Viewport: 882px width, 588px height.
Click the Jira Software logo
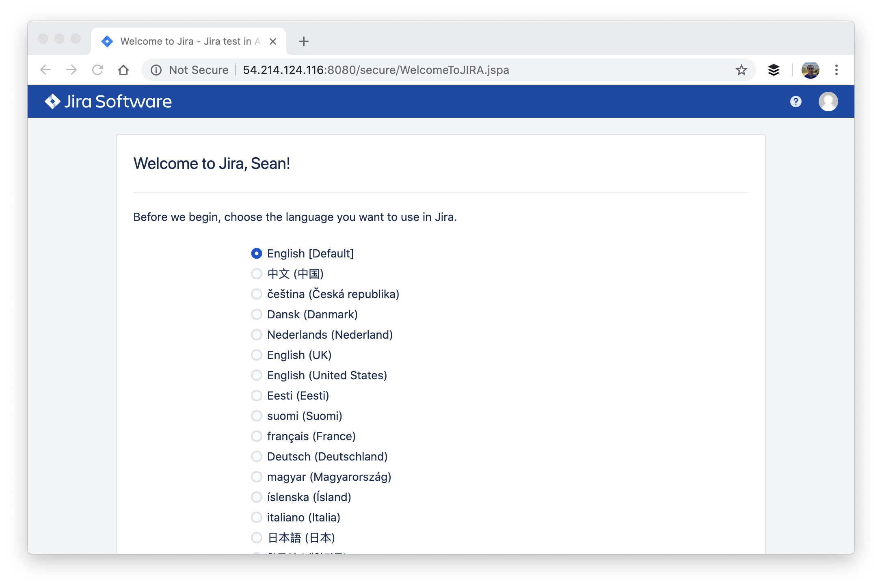pos(108,102)
